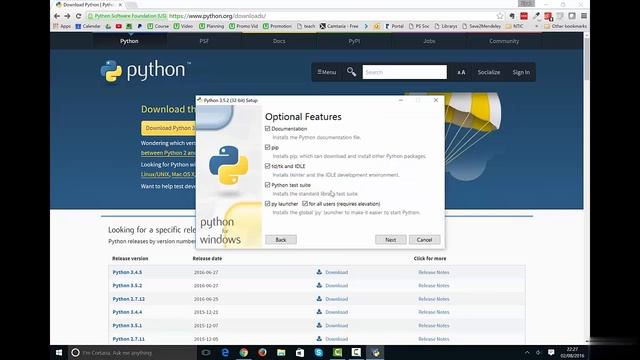The image size is (640, 360).
Task: Click the address bar URL
Action: click(218, 16)
